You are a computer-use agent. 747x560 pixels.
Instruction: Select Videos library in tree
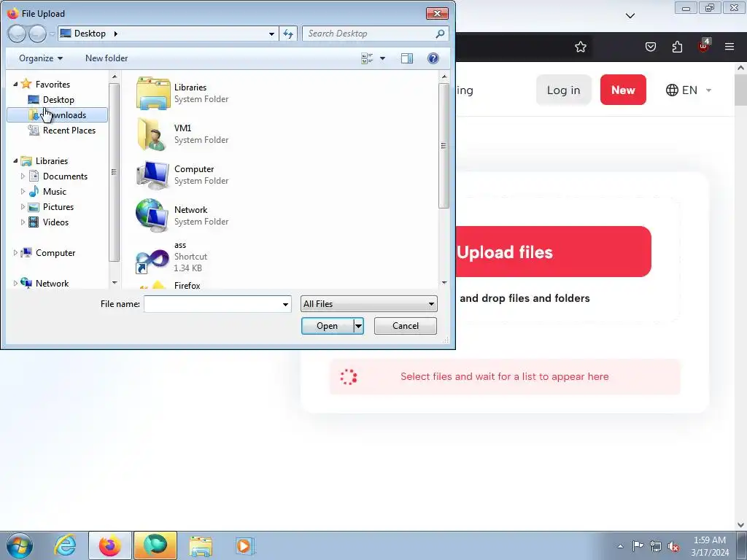[x=49, y=222]
